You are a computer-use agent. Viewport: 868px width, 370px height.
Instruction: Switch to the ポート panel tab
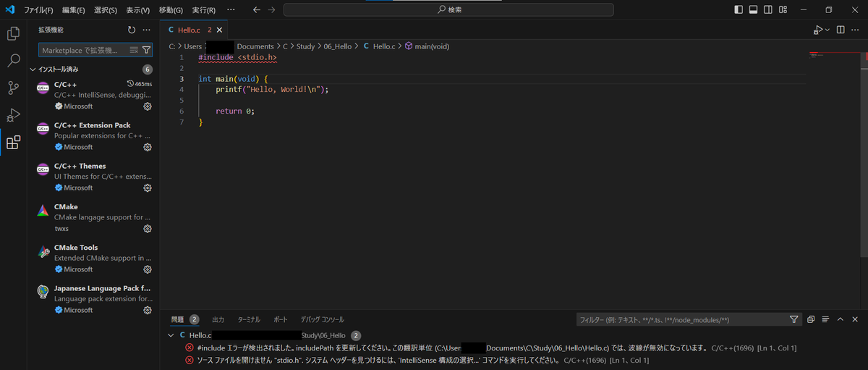click(x=281, y=319)
